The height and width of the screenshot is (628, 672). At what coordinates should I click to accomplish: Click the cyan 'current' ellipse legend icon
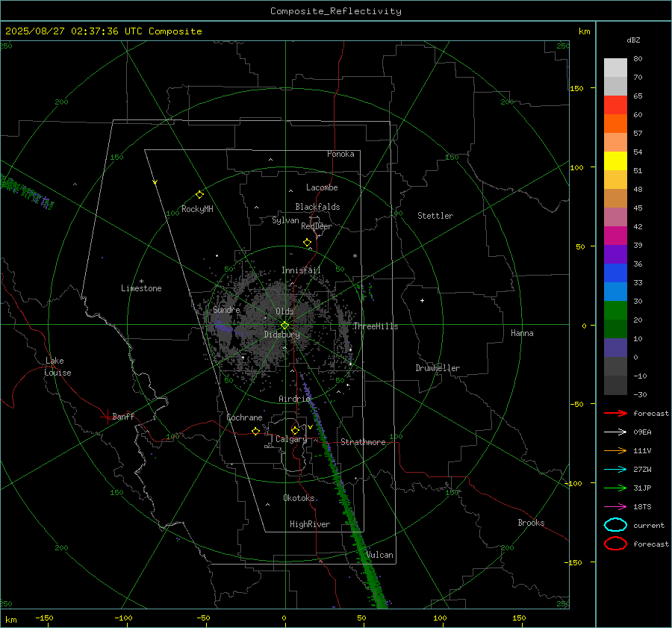[615, 525]
